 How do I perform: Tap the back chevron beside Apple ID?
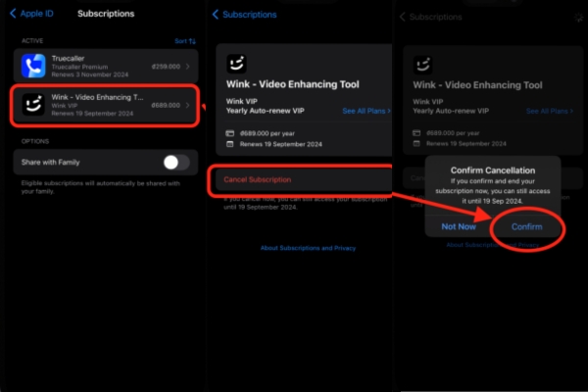(13, 15)
